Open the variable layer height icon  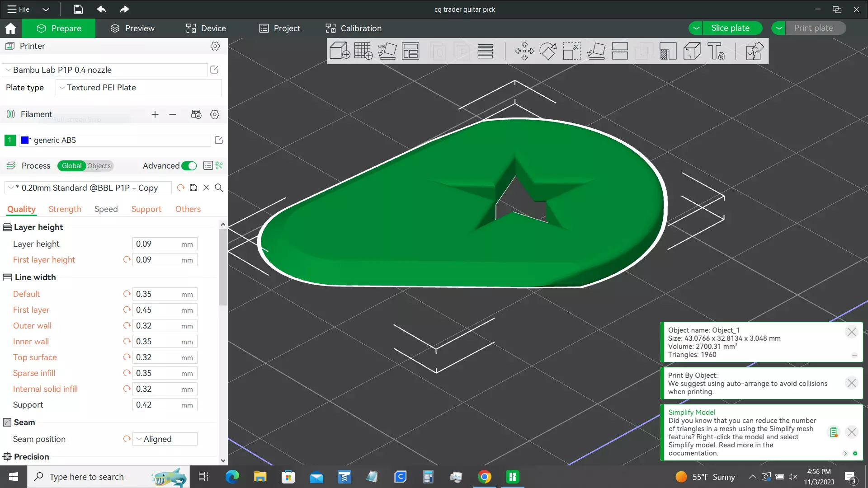(485, 51)
